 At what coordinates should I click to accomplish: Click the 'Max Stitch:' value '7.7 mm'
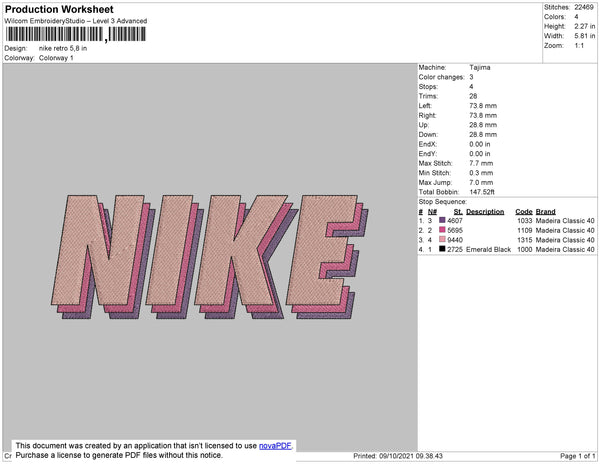[x=481, y=163]
